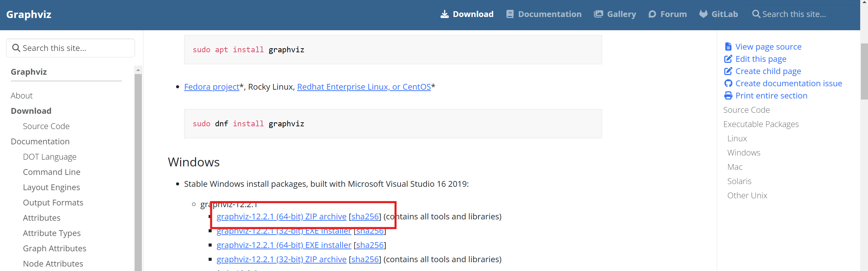This screenshot has width=868, height=271.
Task: Open Attributes sidebar entry
Action: pos(42,218)
